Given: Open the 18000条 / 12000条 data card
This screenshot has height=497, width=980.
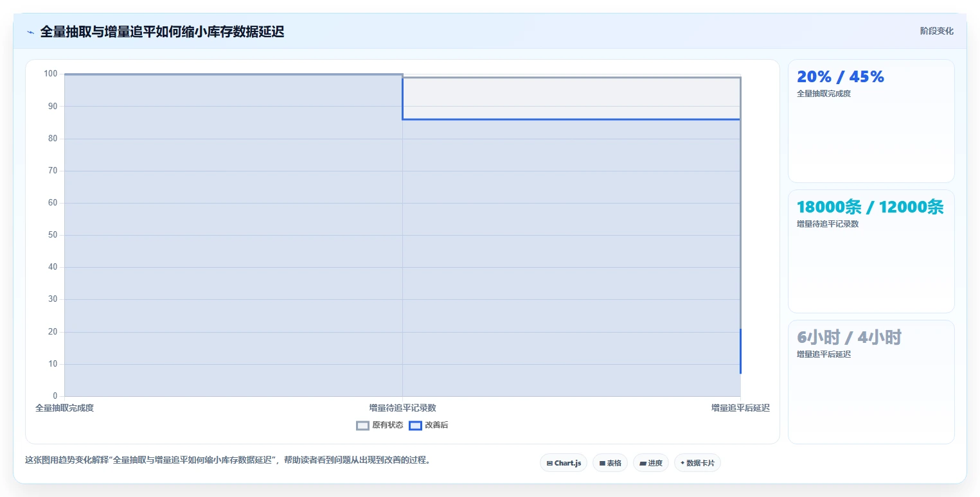Looking at the screenshot, I should point(871,251).
